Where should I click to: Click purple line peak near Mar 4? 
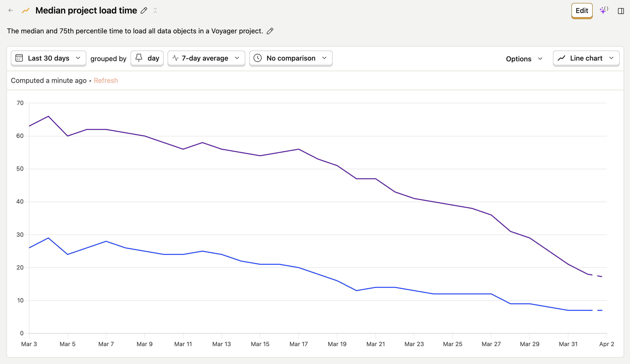click(48, 116)
